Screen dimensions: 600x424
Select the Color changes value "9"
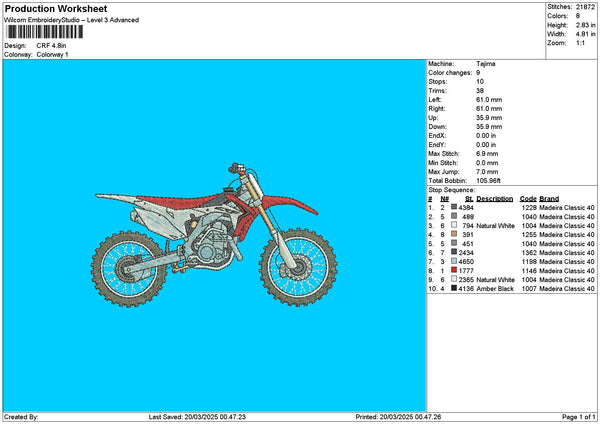478,73
